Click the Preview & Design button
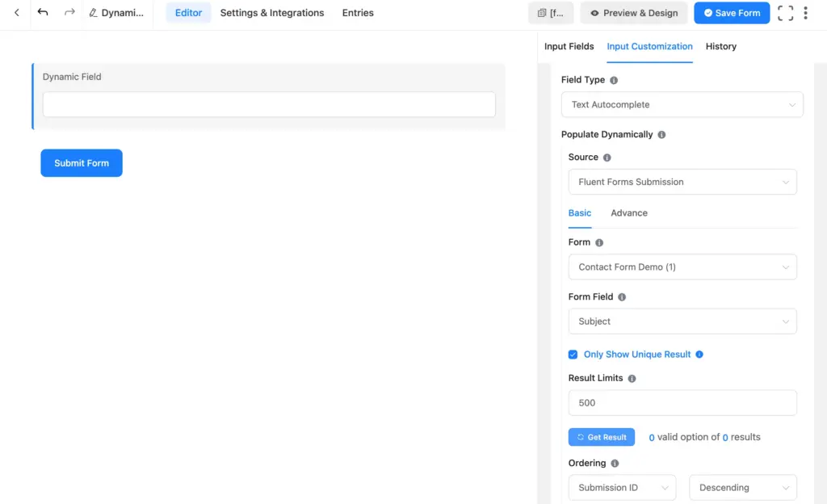The image size is (827, 504). click(x=634, y=13)
